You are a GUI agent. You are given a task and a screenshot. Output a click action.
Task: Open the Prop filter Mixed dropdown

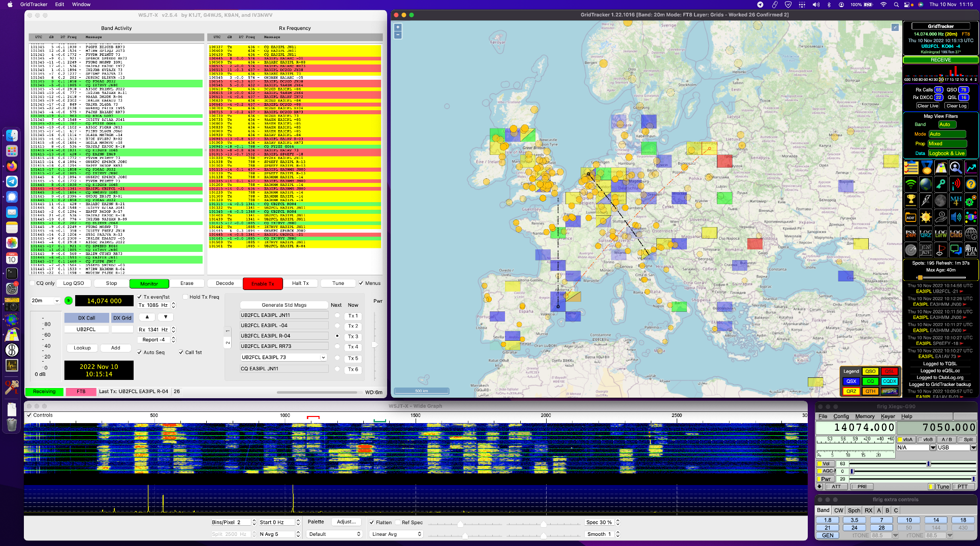point(947,144)
